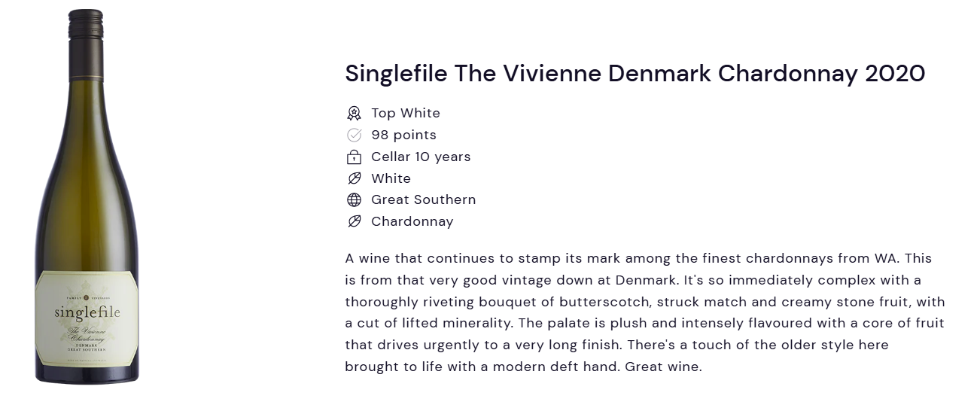The height and width of the screenshot is (420, 980).
Task: Click the Chardonnay variety label
Action: tap(412, 221)
